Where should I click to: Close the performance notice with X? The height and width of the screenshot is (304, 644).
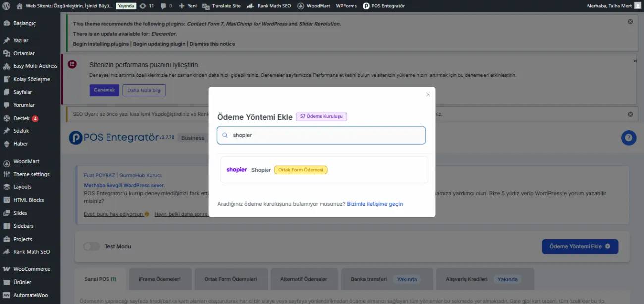(x=635, y=61)
